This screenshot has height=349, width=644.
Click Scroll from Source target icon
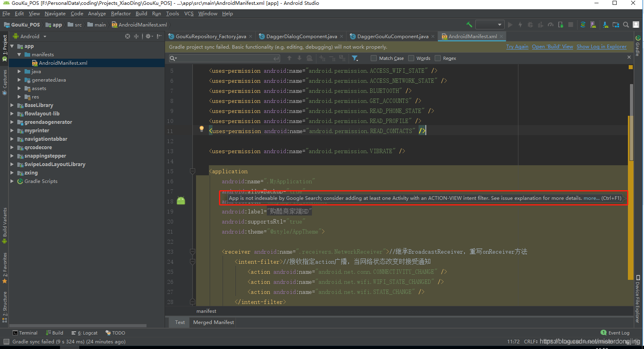pyautogui.click(x=128, y=36)
